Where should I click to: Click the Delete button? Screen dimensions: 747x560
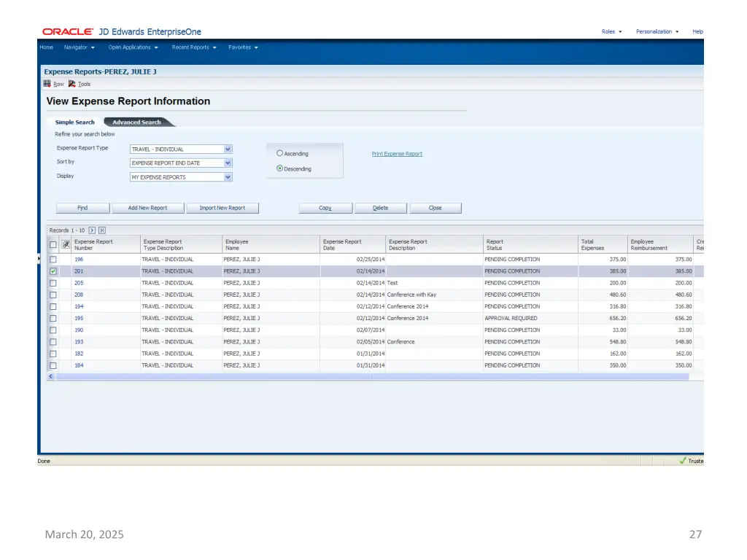pos(381,208)
